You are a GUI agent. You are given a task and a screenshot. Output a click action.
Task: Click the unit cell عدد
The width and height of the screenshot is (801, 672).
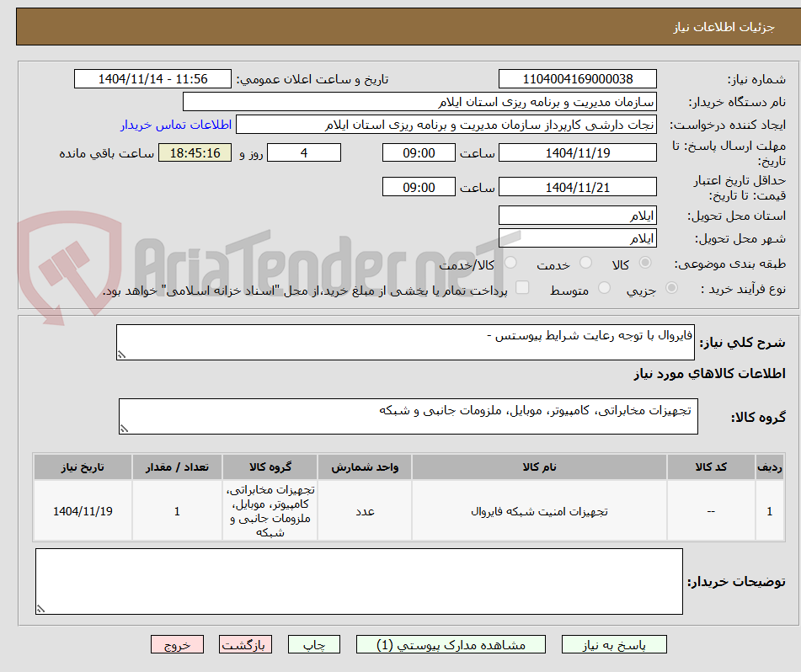pos(365,511)
